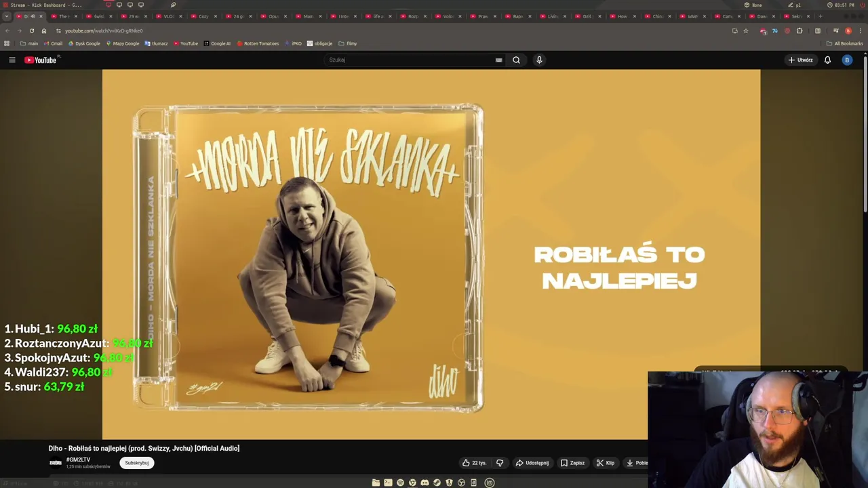Go to the YouTube home logo
This screenshot has height=488, width=868.
click(41, 60)
